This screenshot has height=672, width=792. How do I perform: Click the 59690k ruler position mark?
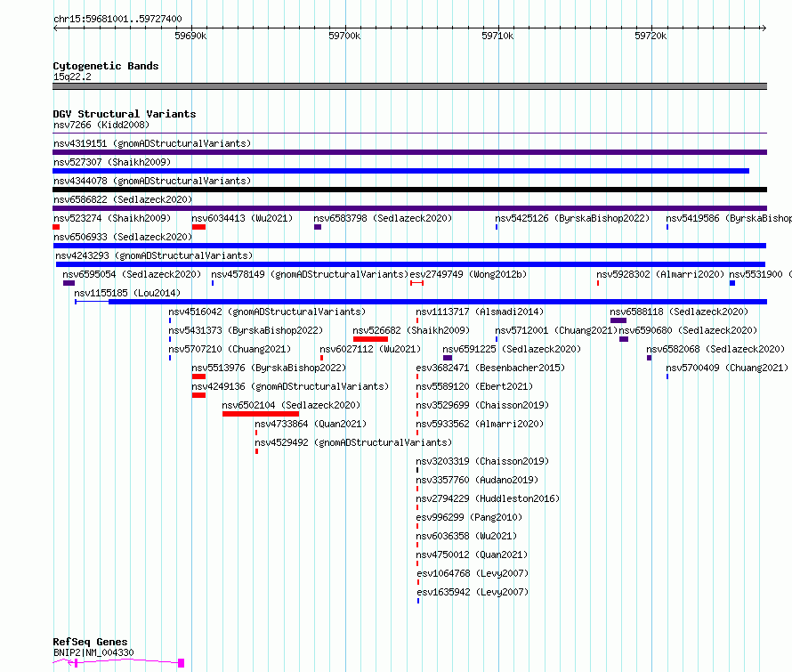(190, 36)
